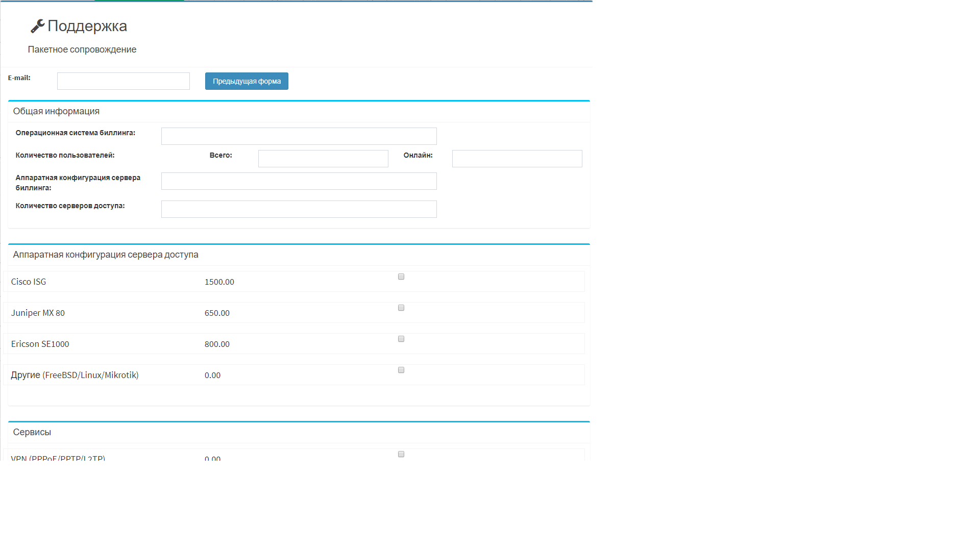
Task: Click the Другие (FreeBSD/Linux/Mikrotik) label
Action: click(75, 375)
